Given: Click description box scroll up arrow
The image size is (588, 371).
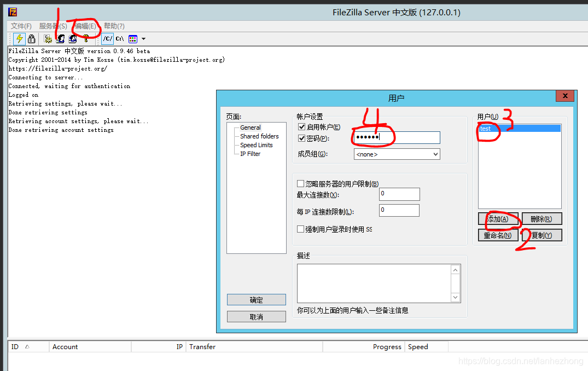Looking at the screenshot, I should tap(455, 270).
